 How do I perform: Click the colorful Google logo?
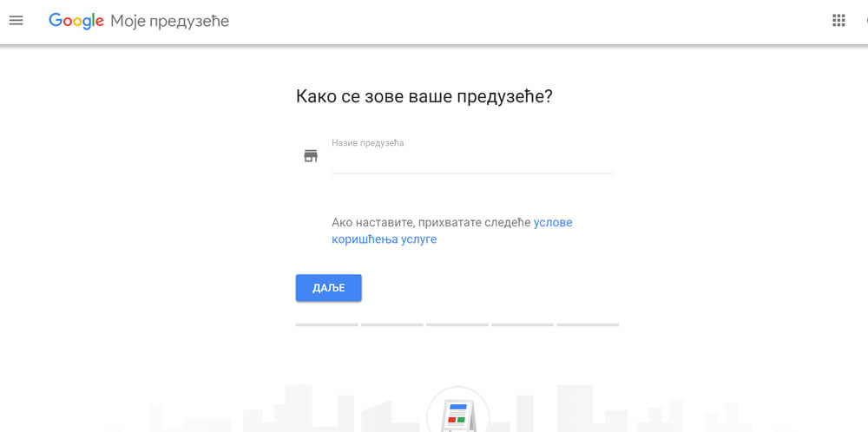coord(76,21)
